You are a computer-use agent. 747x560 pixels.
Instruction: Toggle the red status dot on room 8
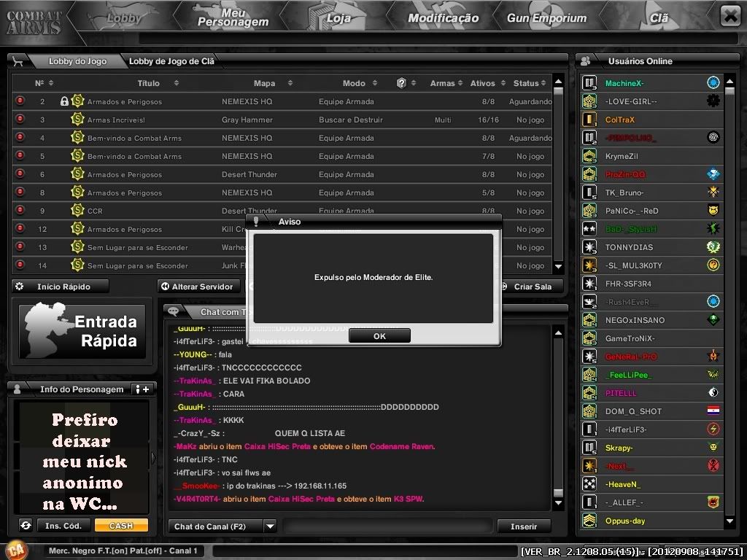20,192
